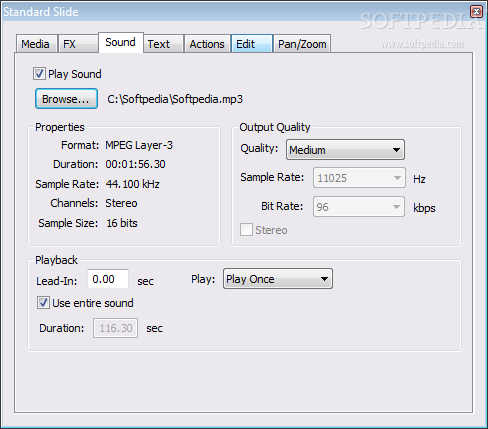The image size is (488, 429).
Task: Click the Format value MPEG Layer-3
Action: (139, 145)
